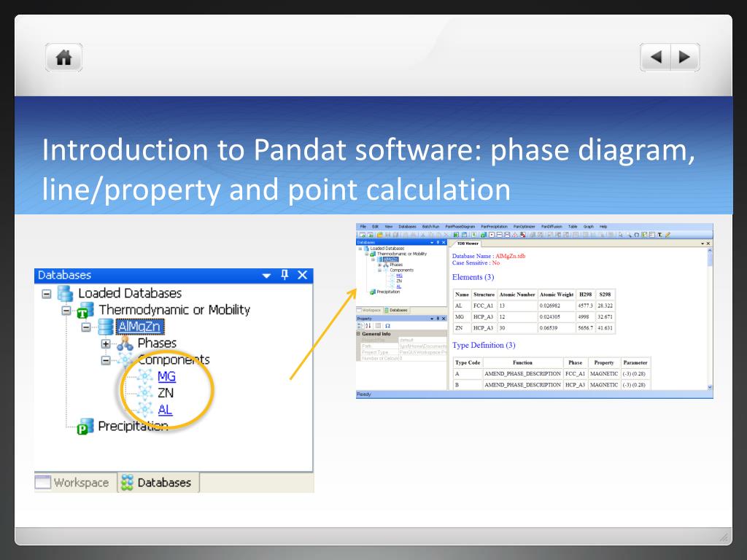Click the green T Thermodynamic icon in large panel
This screenshot has height=560, width=747.
point(85,310)
